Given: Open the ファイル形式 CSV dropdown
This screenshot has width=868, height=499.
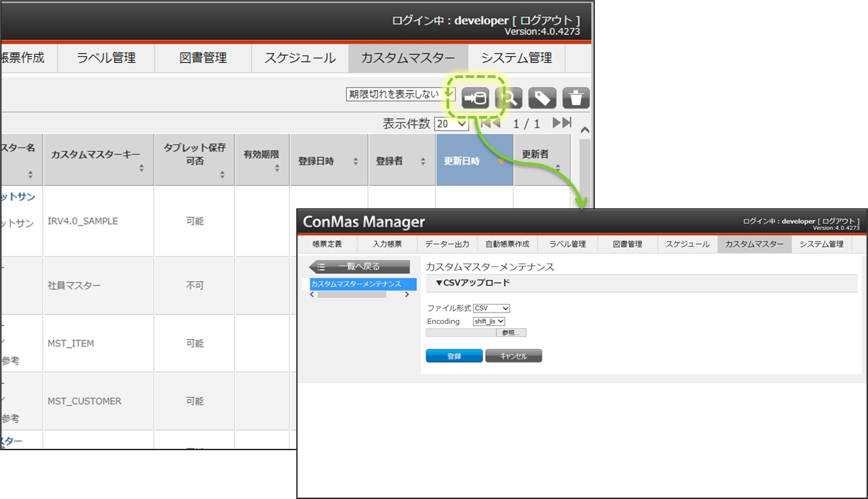Looking at the screenshot, I should pos(491,308).
